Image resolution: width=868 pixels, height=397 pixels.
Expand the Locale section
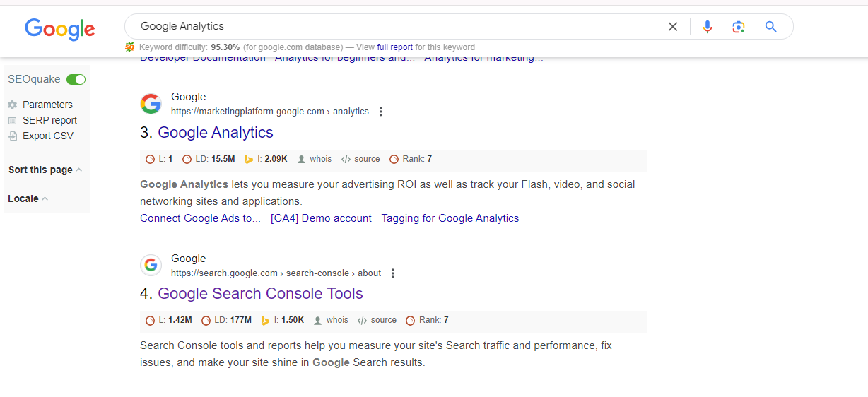(x=28, y=198)
